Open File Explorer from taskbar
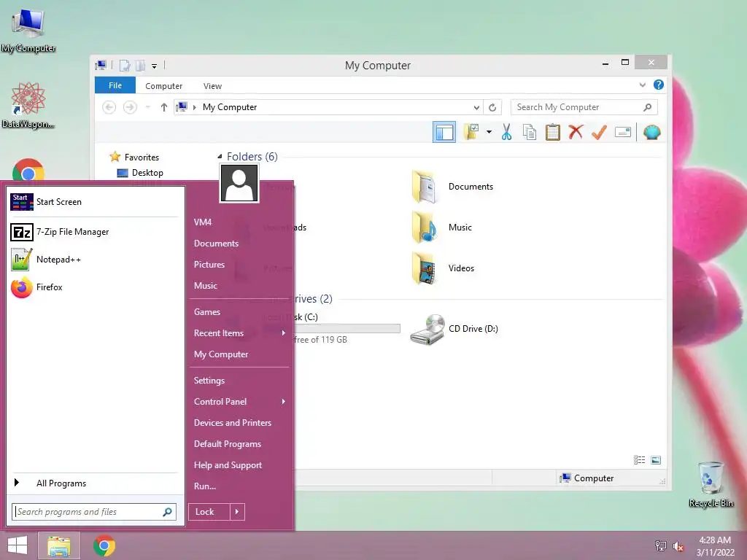This screenshot has width=747, height=560. 59,545
